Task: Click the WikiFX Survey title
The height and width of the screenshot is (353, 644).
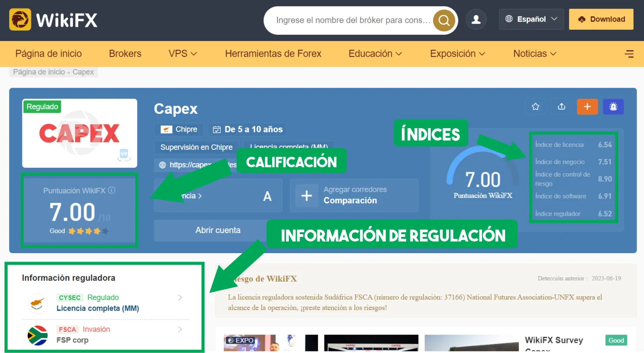Action: coord(554,340)
